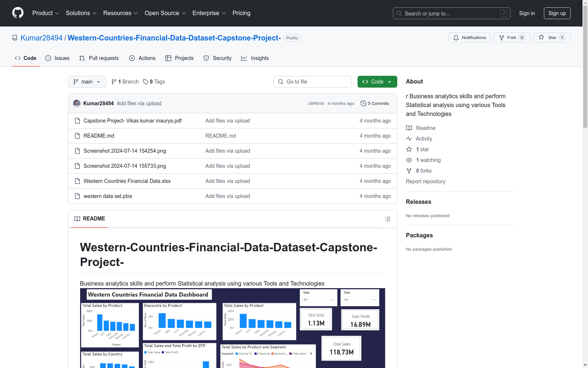Screen dimensions: 588x368
Task: Switch to the Pull requests tab
Action: pyautogui.click(x=99, y=58)
